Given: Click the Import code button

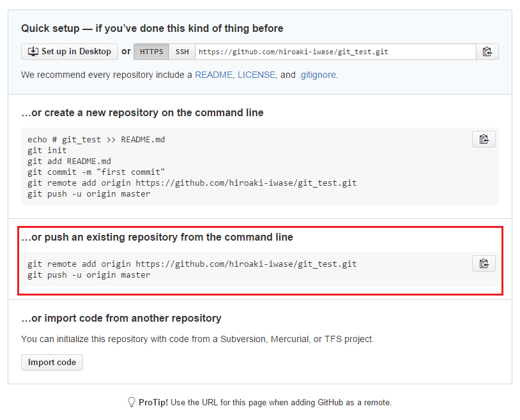Looking at the screenshot, I should click(52, 363).
